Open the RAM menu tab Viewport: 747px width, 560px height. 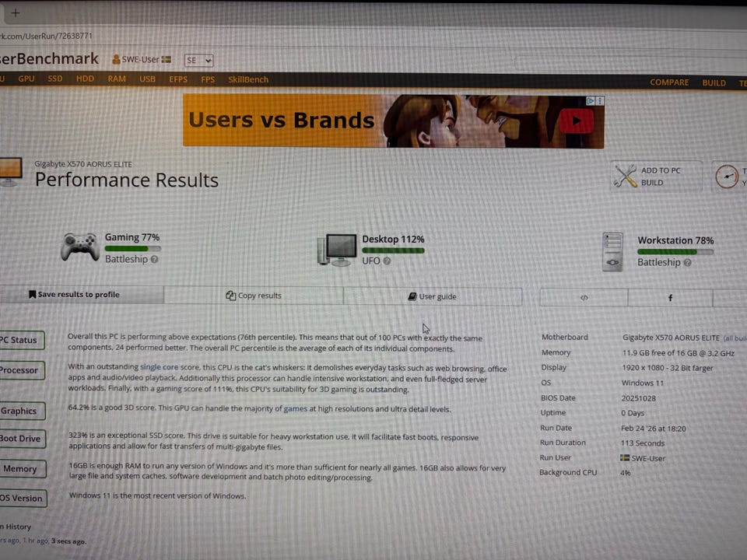[x=117, y=79]
